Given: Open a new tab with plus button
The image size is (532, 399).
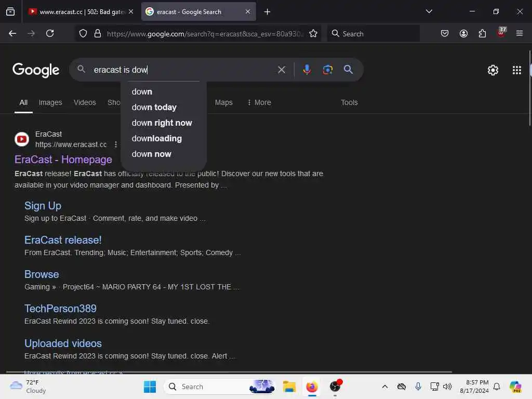Looking at the screenshot, I should pyautogui.click(x=268, y=12).
